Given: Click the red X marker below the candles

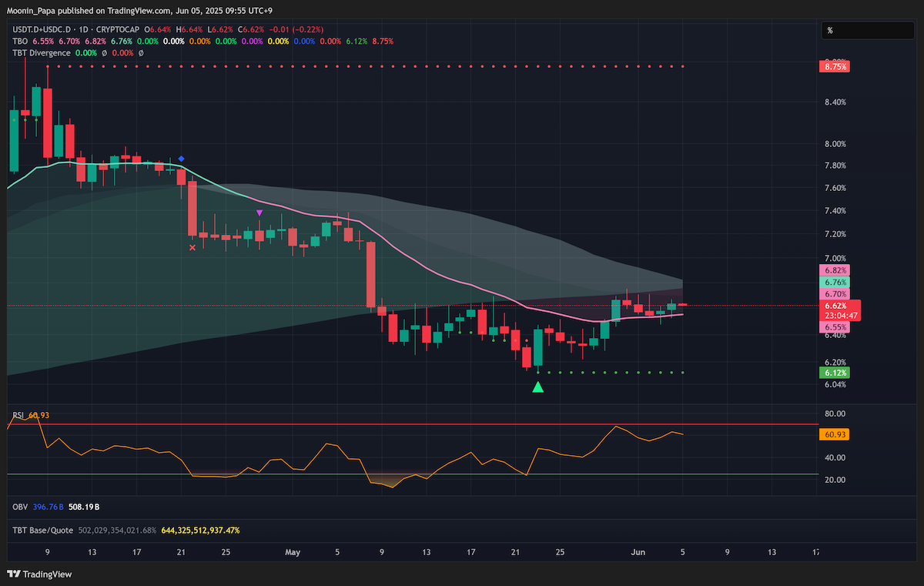Looking at the screenshot, I should pyautogui.click(x=192, y=247).
